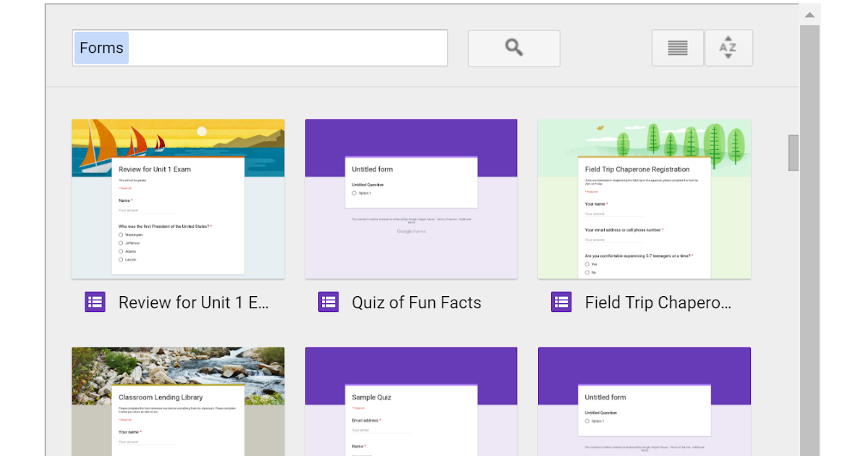Image resolution: width=868 pixels, height=456 pixels.
Task: Open the Field Trip Chaperone Registration thumbnail
Action: pyautogui.click(x=644, y=199)
